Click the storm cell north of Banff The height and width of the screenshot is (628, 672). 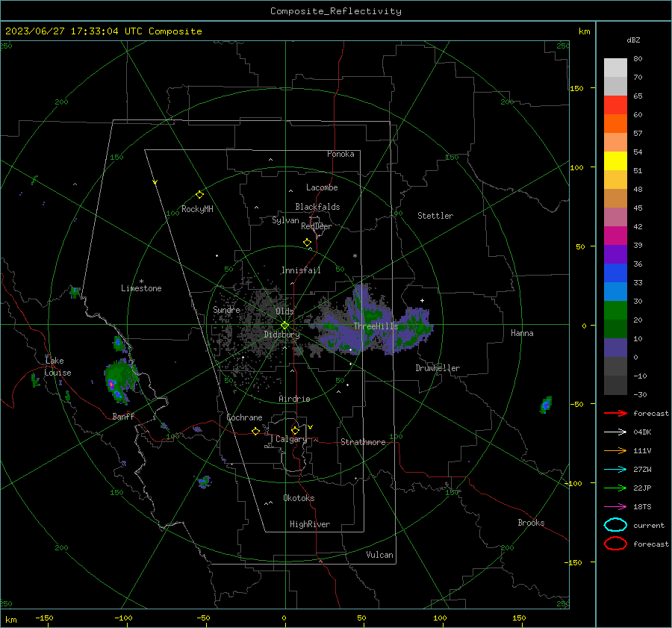pos(121,381)
